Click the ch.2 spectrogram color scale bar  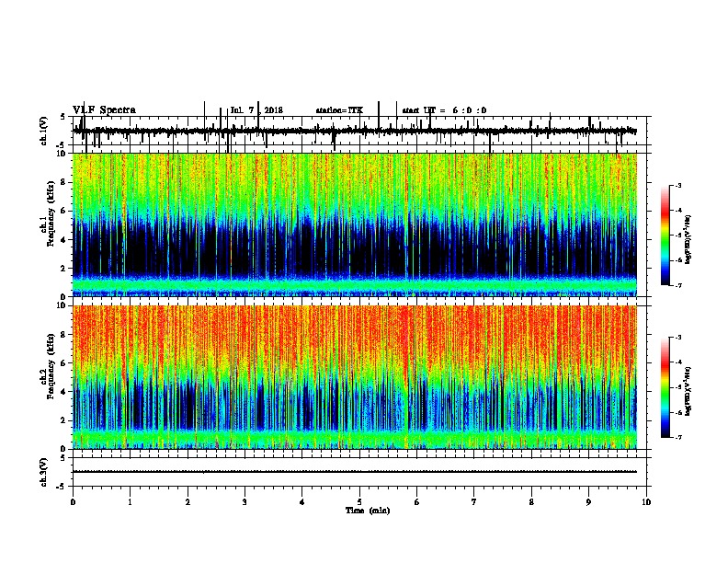click(x=665, y=387)
